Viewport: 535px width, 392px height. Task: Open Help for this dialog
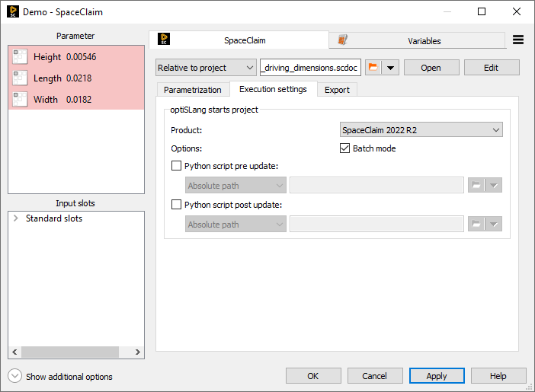498,376
